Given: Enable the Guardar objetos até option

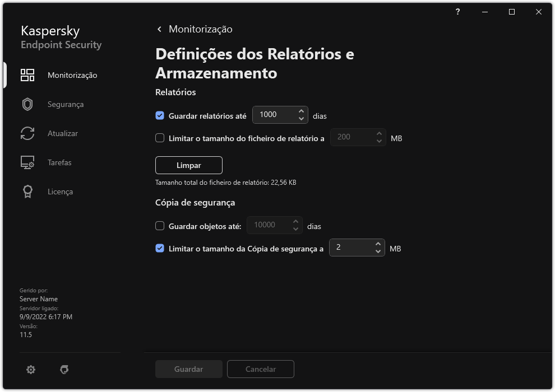Looking at the screenshot, I should pos(160,225).
